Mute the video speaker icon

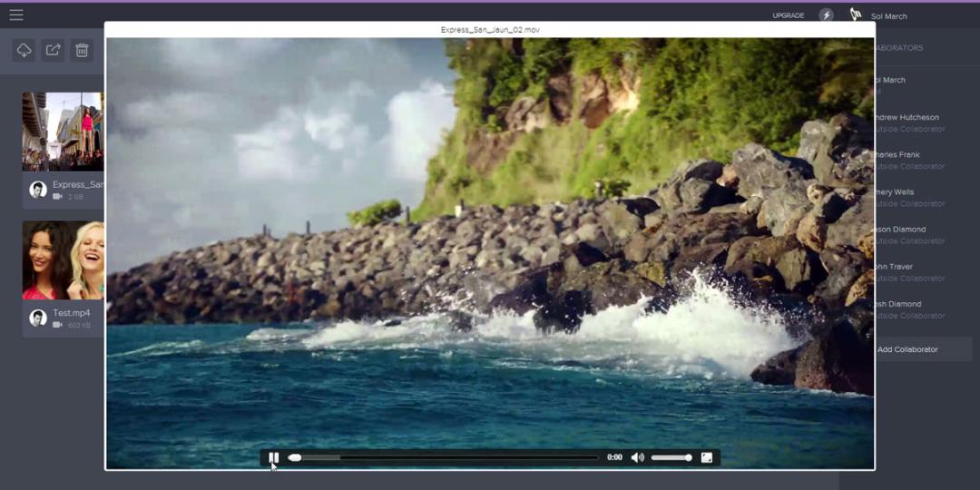pos(638,457)
